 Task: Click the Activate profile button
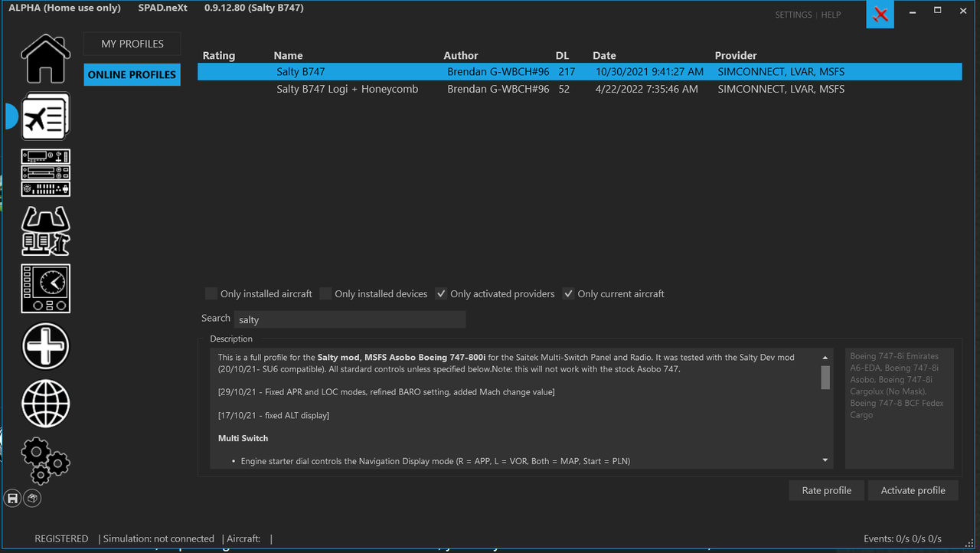point(913,490)
